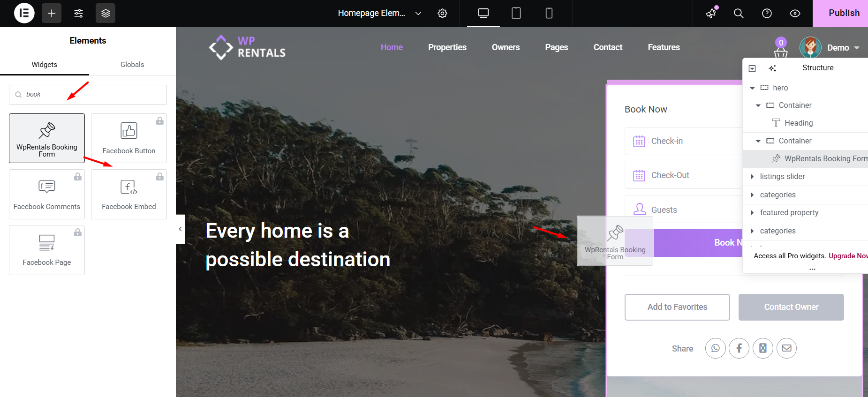
Task: Toggle the Structure layers icon
Action: coord(106,13)
